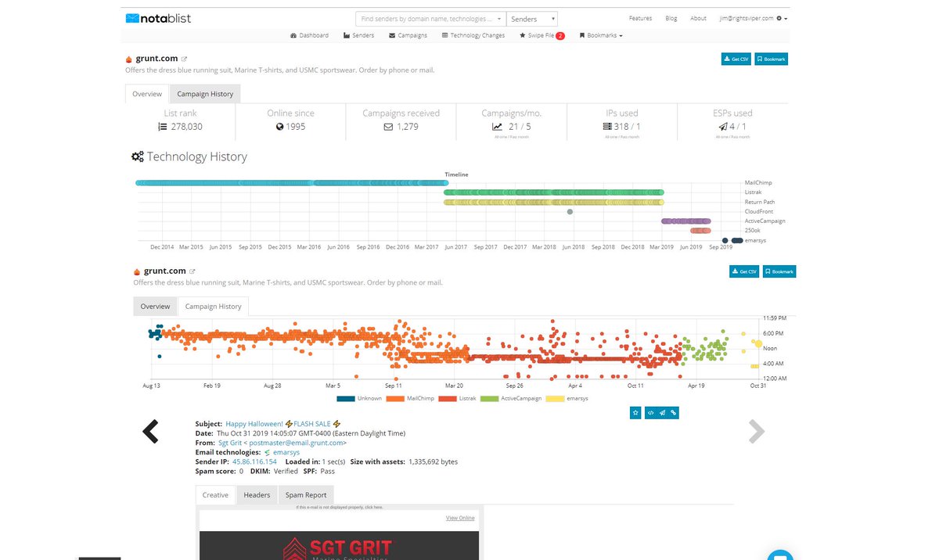
Task: Expand the search field suggestions arrow
Action: tap(499, 18)
